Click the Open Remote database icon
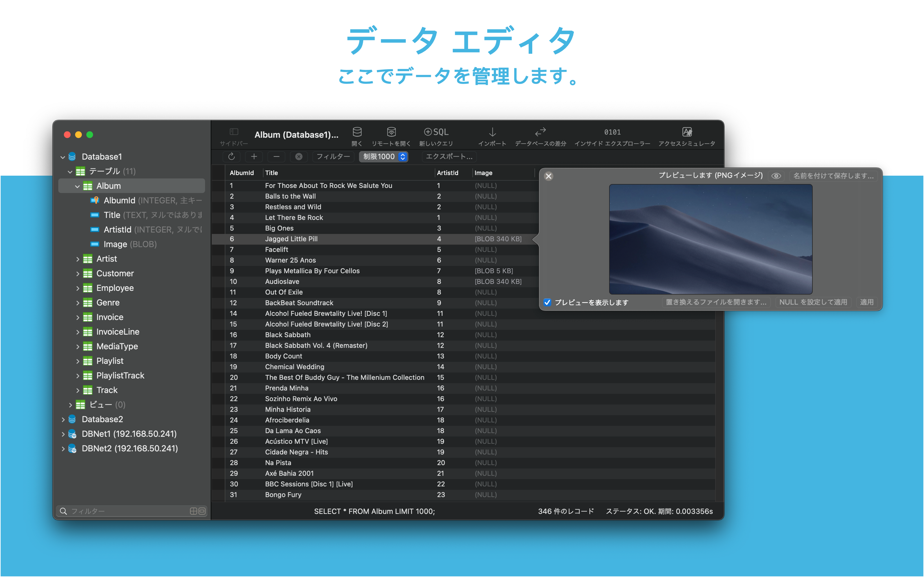 tap(391, 132)
